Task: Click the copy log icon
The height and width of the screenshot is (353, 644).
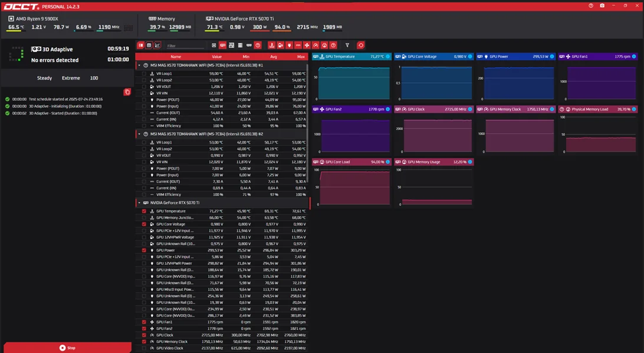Action: [x=127, y=92]
